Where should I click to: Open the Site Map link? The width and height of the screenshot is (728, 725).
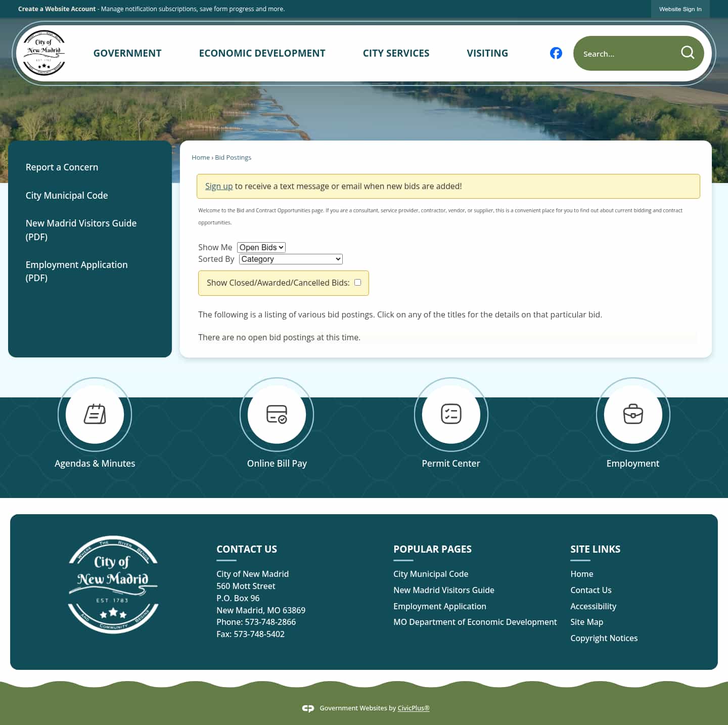point(587,622)
